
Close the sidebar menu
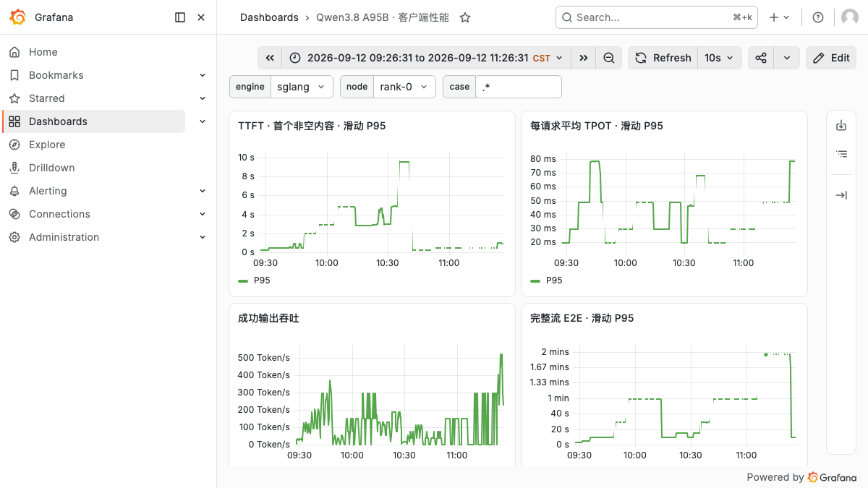(x=201, y=17)
